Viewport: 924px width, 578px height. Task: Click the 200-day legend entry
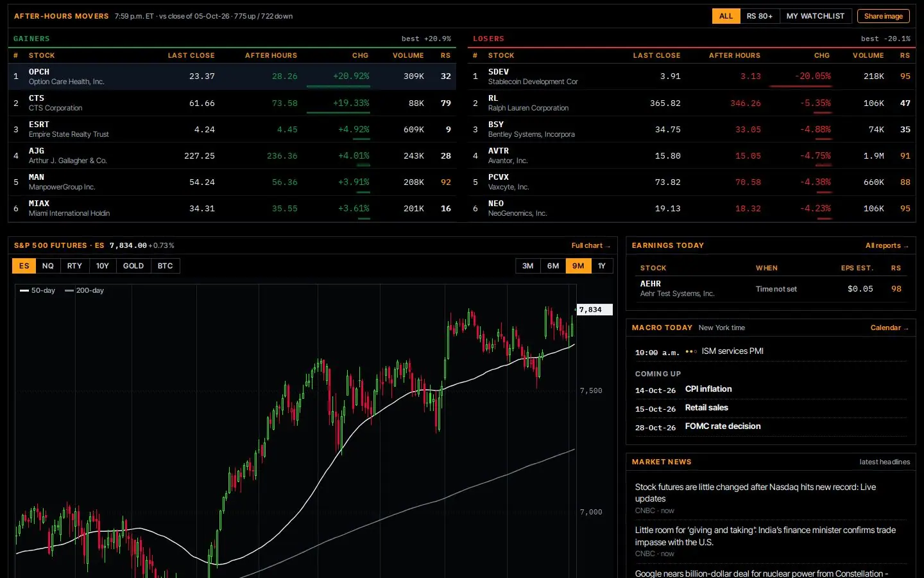pyautogui.click(x=84, y=290)
